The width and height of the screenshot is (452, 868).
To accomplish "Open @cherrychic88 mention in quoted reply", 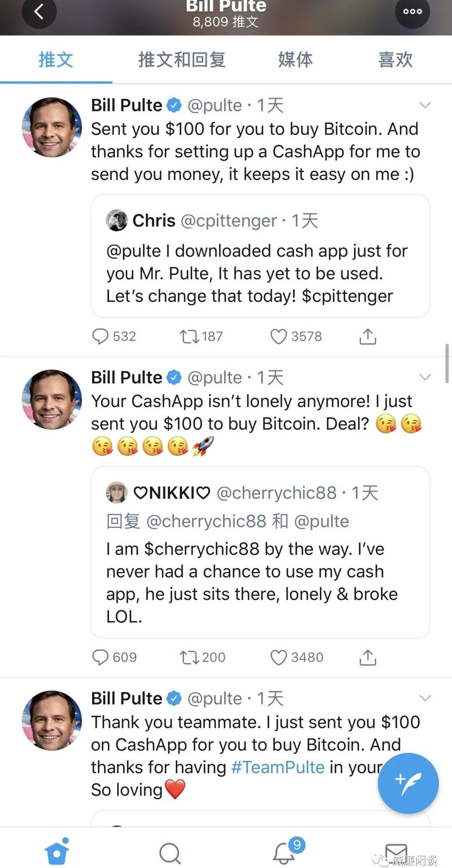I will click(x=206, y=521).
